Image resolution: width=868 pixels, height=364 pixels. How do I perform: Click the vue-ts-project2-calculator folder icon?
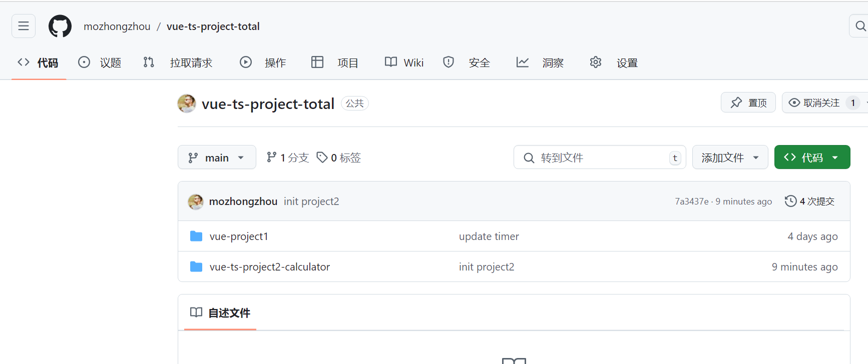(196, 266)
